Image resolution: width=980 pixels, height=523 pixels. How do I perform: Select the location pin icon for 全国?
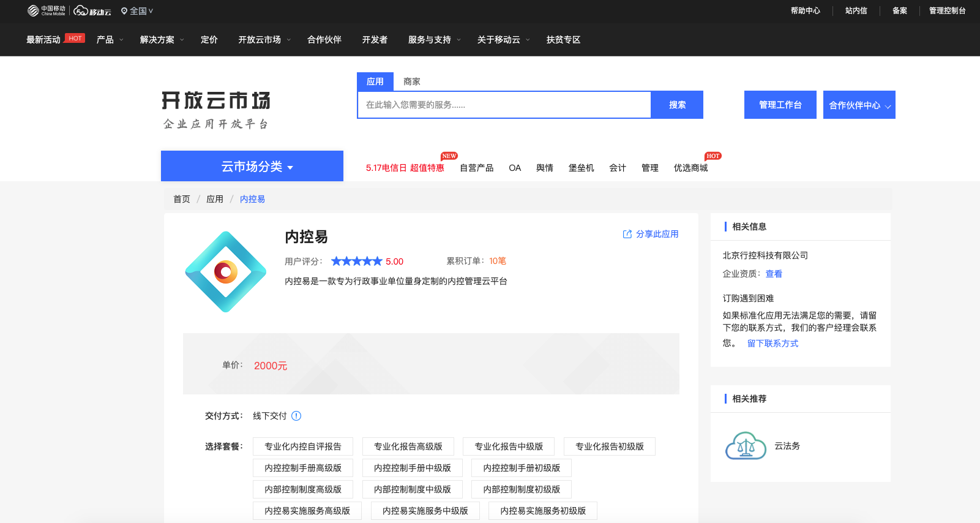click(x=124, y=11)
